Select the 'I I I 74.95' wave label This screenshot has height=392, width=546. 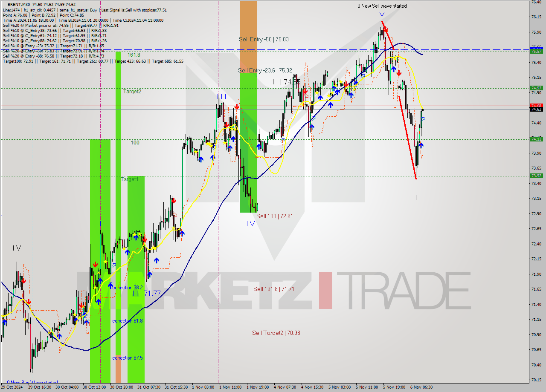286,81
